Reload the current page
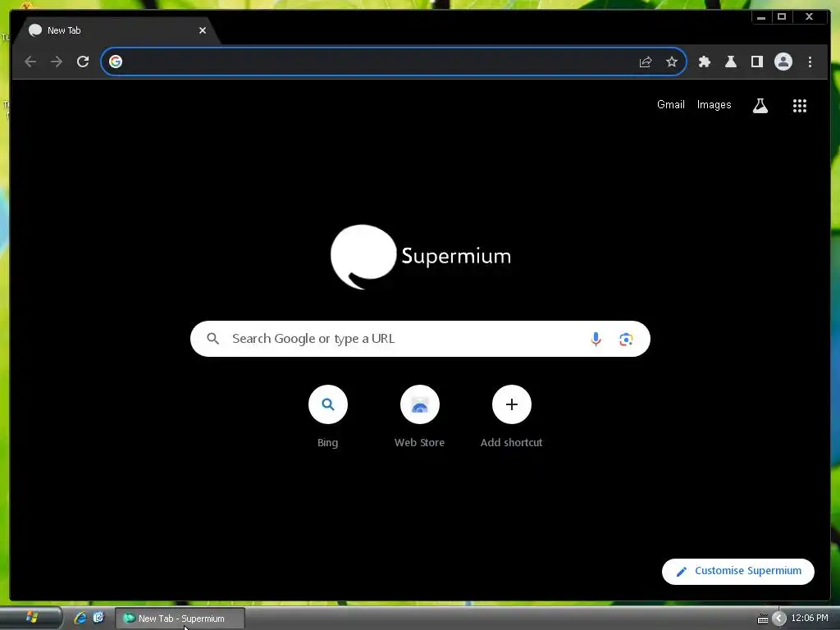This screenshot has height=630, width=840. [83, 62]
